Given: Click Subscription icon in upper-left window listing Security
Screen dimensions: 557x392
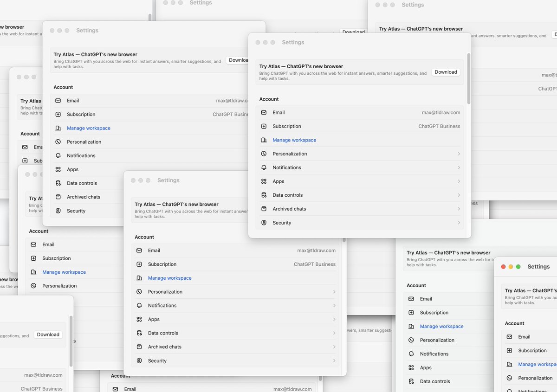Looking at the screenshot, I should click(58, 114).
